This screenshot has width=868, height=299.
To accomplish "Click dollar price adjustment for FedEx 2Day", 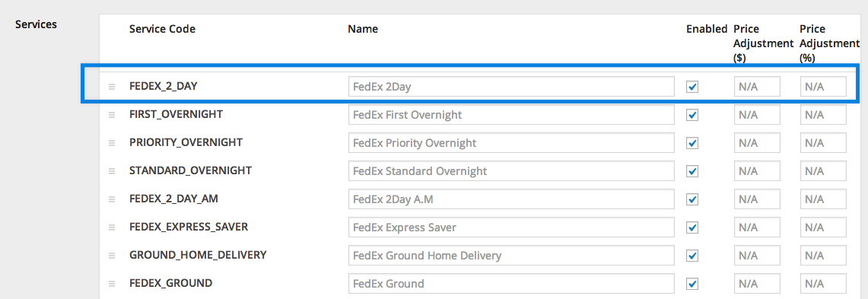I will 757,87.
